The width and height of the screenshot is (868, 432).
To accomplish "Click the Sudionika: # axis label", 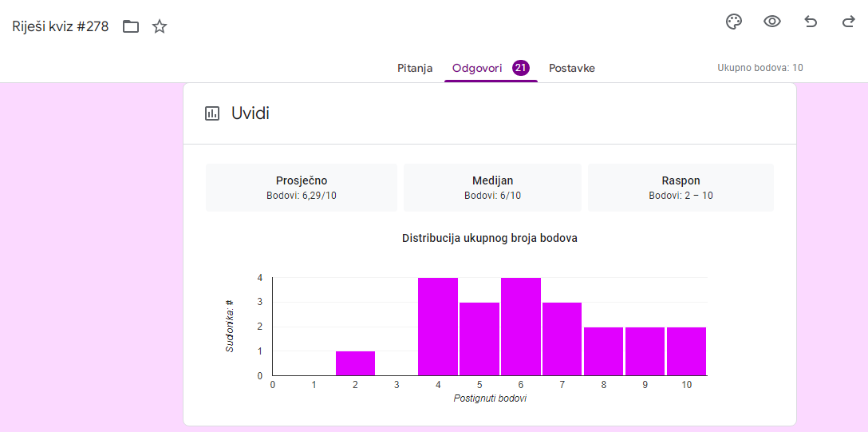I will [x=230, y=327].
